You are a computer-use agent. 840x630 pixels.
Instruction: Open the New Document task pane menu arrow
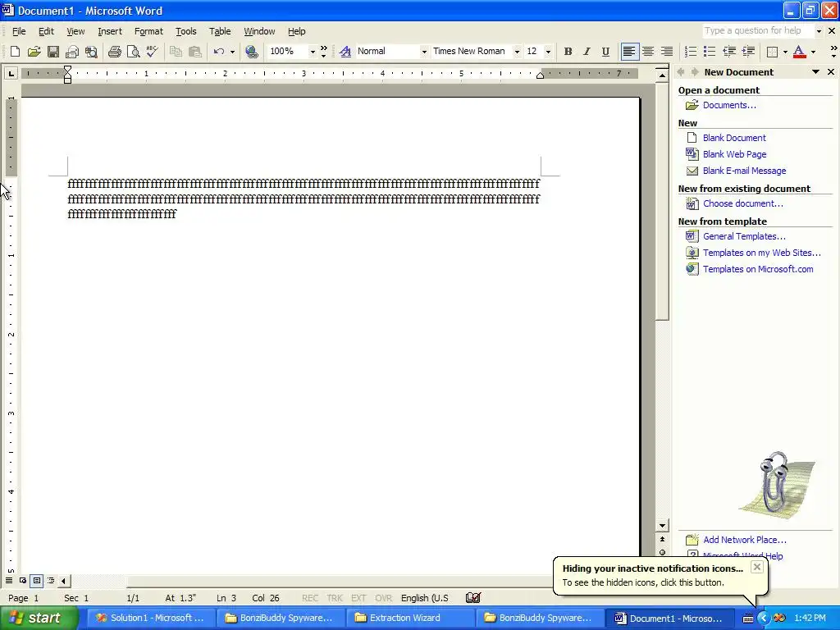click(x=816, y=72)
